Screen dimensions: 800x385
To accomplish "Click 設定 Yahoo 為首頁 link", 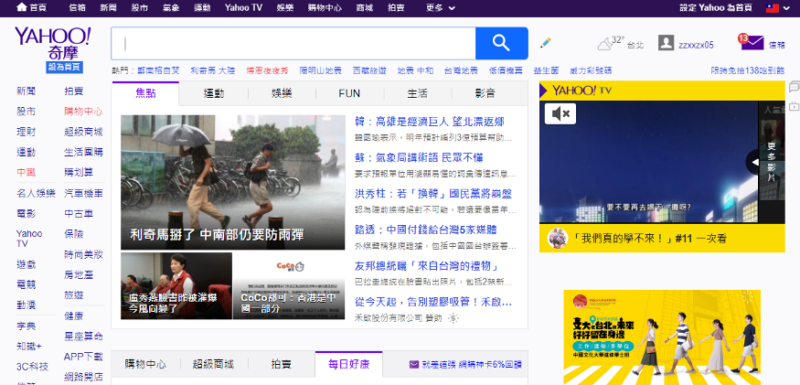I will tap(716, 8).
